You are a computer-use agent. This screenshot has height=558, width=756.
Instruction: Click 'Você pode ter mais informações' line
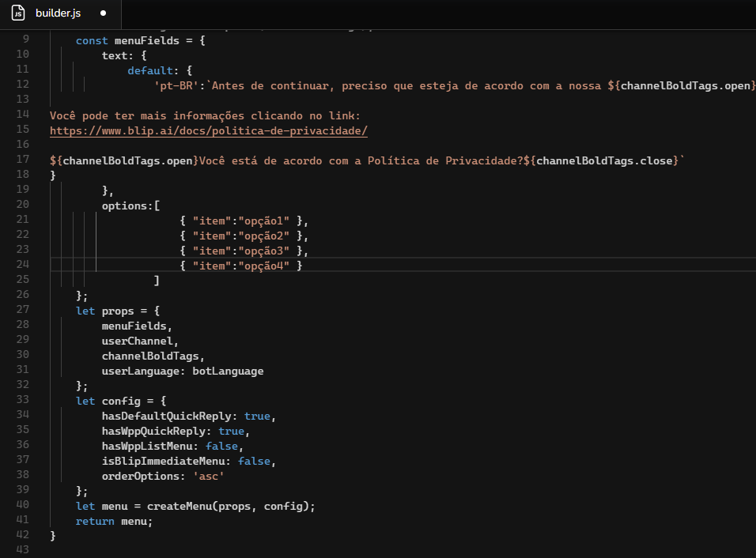coord(205,115)
